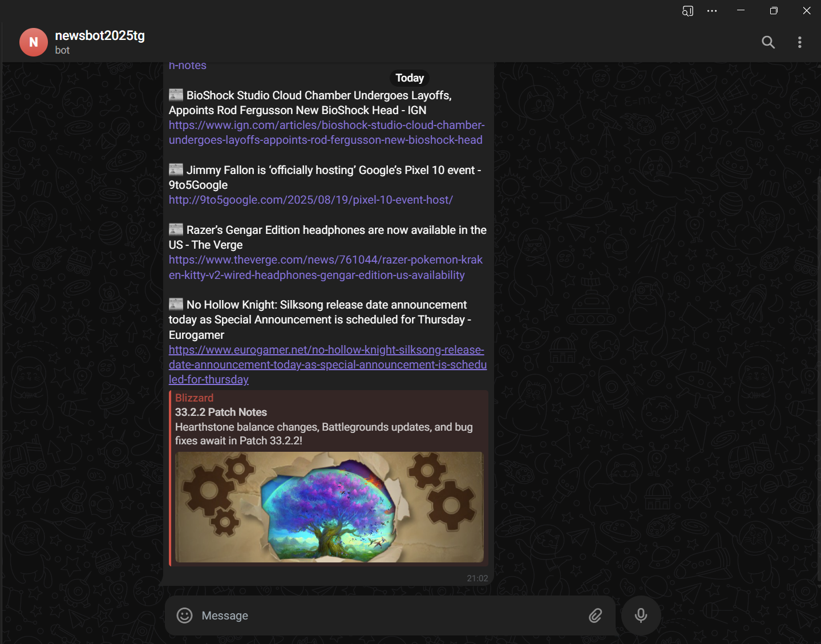
Task: Click the Hearthstone balance changes description text
Action: coord(324,434)
